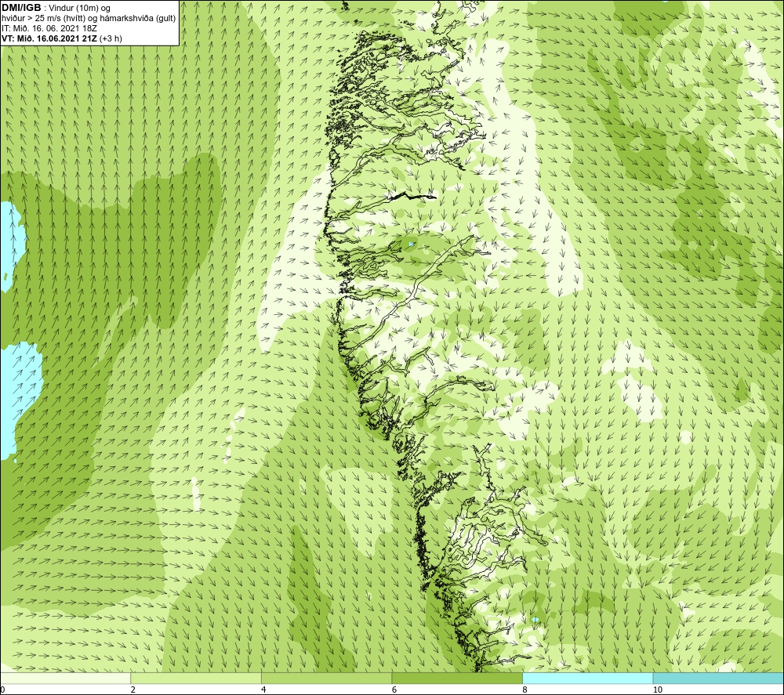Click the 8–10 m/s light cyan color bar segment

coord(587,678)
